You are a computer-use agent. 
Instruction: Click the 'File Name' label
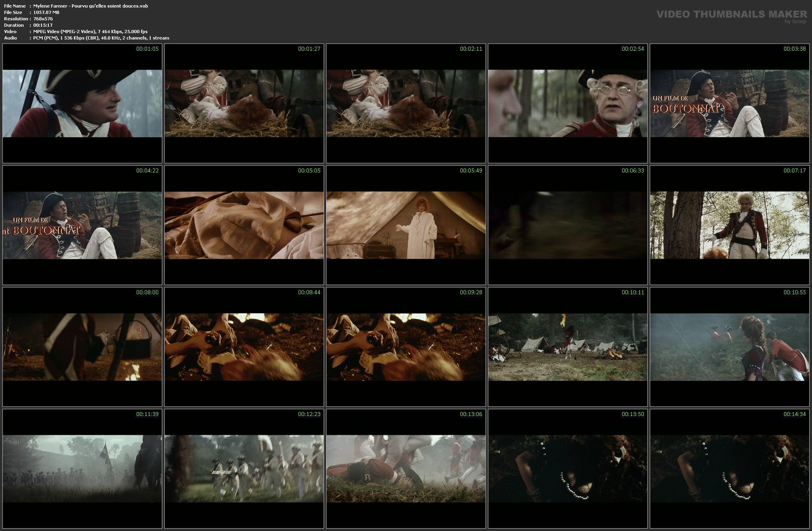(15, 6)
